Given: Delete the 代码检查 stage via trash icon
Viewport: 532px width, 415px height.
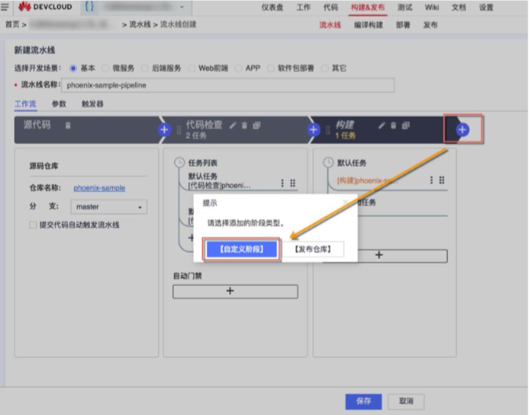Looking at the screenshot, I should coord(245,125).
